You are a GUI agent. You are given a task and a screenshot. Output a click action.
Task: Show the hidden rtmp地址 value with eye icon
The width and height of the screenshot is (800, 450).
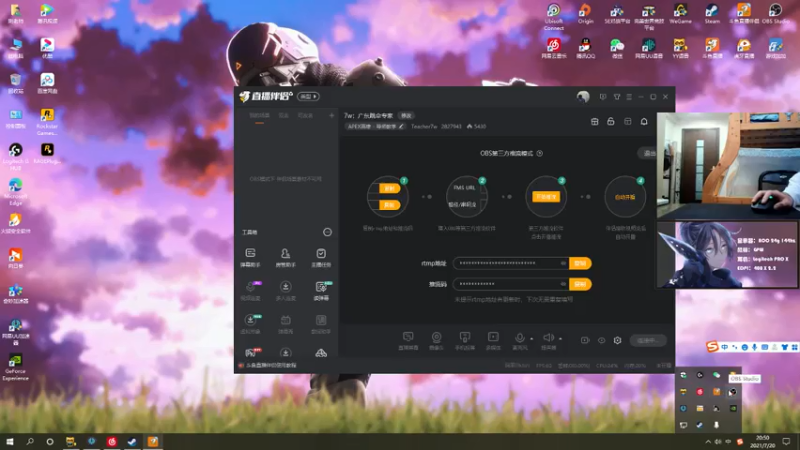coord(563,263)
